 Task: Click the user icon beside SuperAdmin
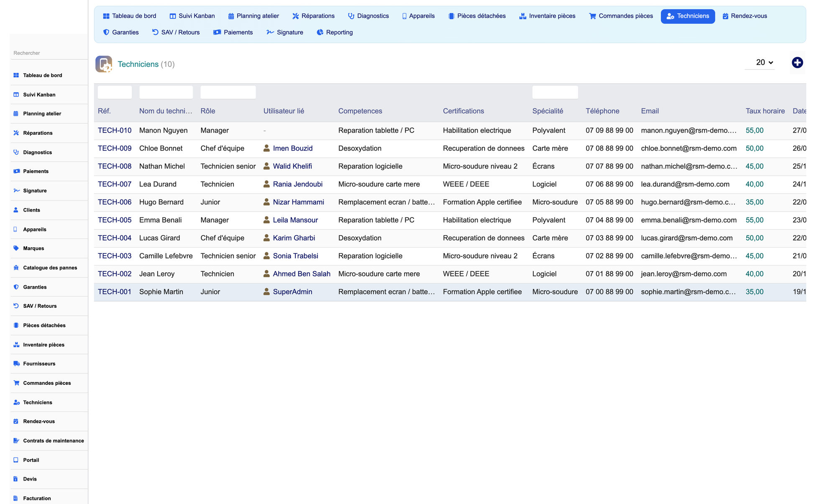click(x=266, y=292)
